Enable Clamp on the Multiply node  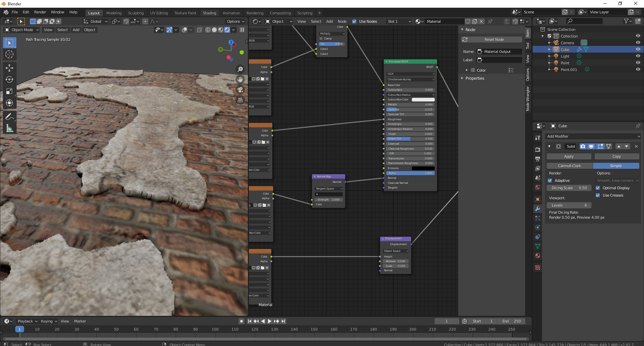pyautogui.click(x=321, y=39)
